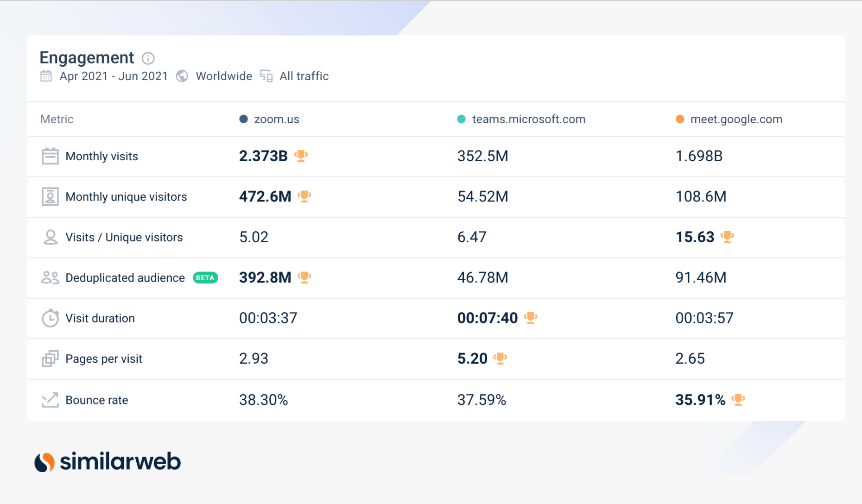Image resolution: width=862 pixels, height=504 pixels.
Task: Click the 392.8M deduplicated audience value
Action: click(x=265, y=277)
